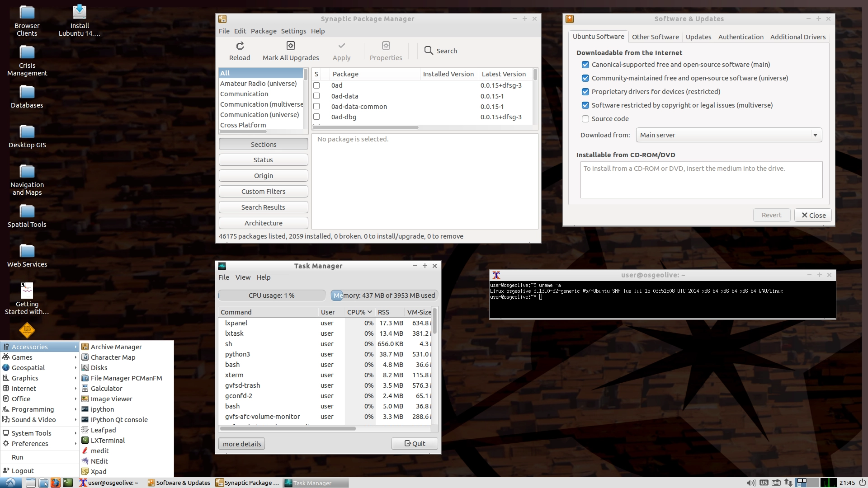Uncheck Proprietary drivers restricted checkbox
The width and height of the screenshot is (868, 488).
[585, 92]
